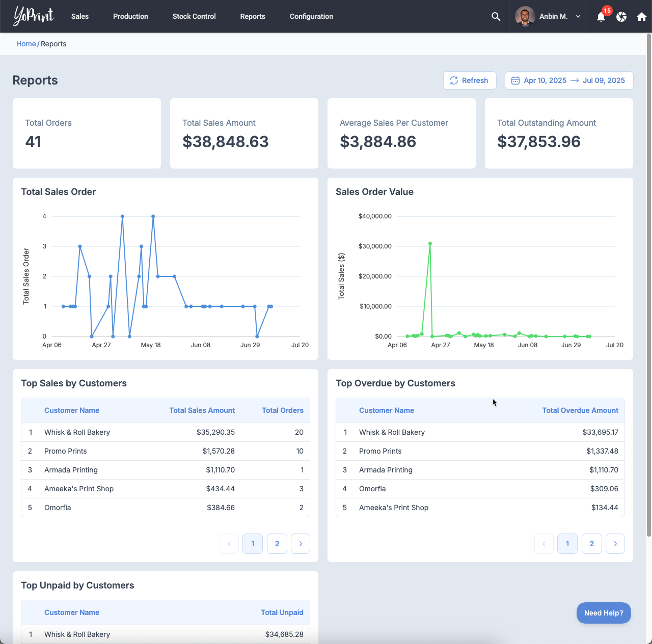
Task: Next page arrow in Top Overdue table
Action: (615, 544)
